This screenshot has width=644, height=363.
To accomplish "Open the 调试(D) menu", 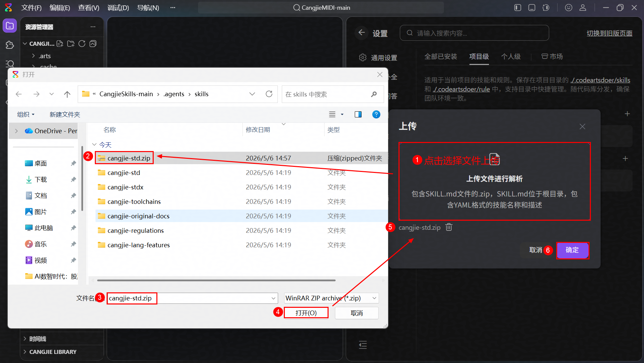I will point(118,7).
